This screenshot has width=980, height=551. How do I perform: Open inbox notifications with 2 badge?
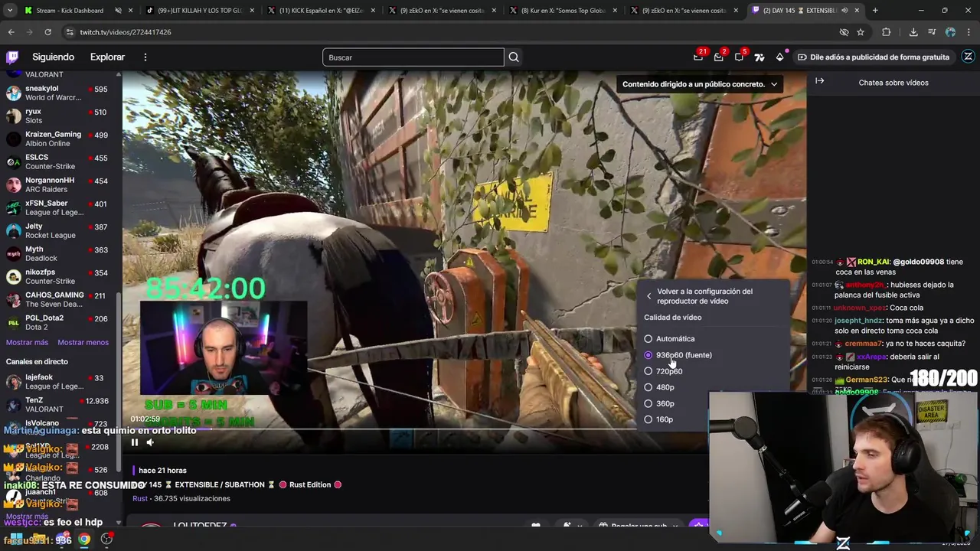pyautogui.click(x=718, y=57)
